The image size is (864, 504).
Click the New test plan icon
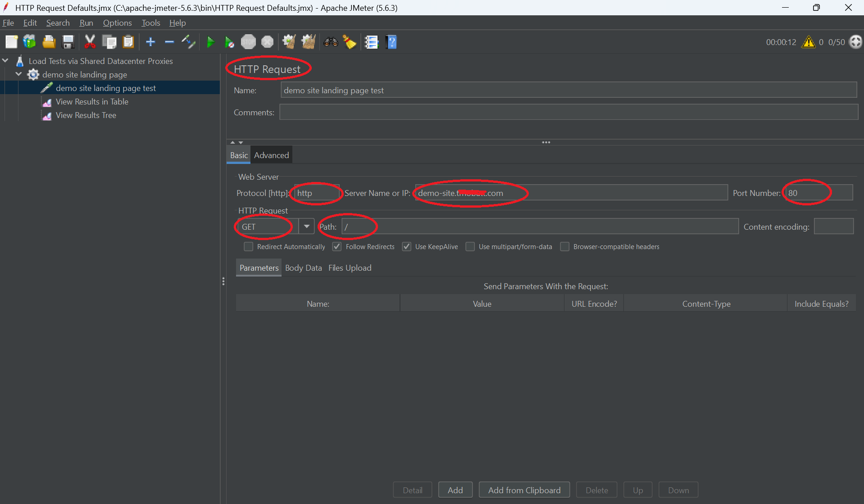point(11,42)
